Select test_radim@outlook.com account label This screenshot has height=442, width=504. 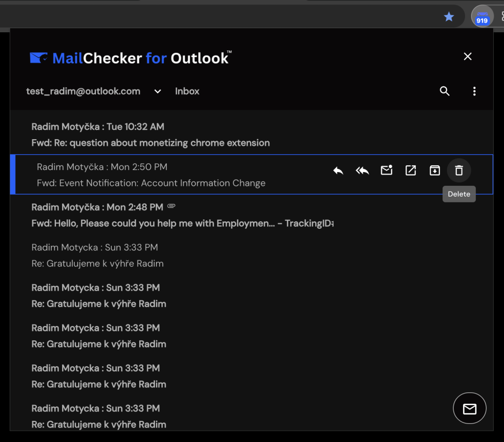(x=83, y=91)
